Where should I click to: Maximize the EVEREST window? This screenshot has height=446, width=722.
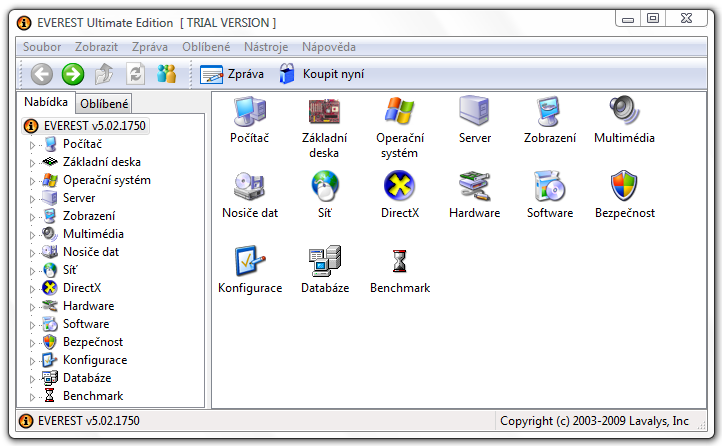[x=653, y=18]
